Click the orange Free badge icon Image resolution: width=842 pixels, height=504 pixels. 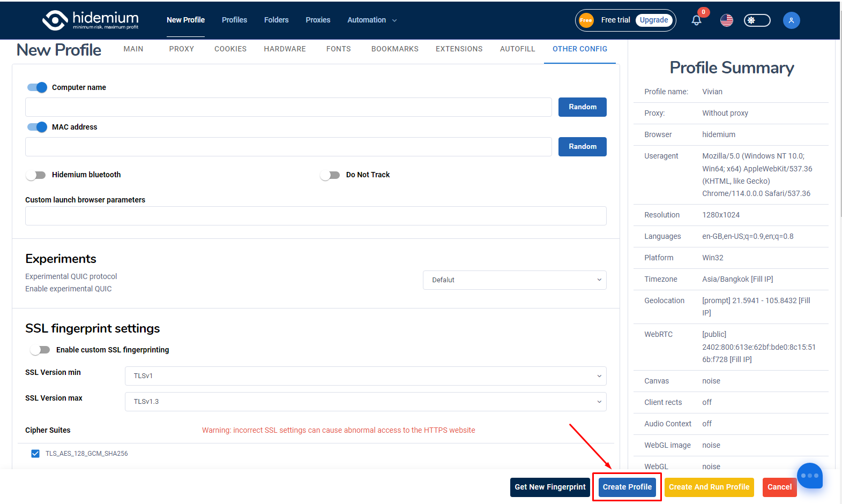pos(586,20)
